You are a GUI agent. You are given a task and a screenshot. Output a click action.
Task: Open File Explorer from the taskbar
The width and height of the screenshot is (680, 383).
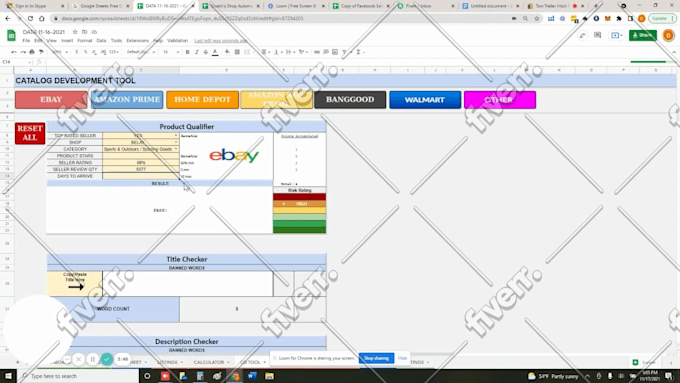269,376
